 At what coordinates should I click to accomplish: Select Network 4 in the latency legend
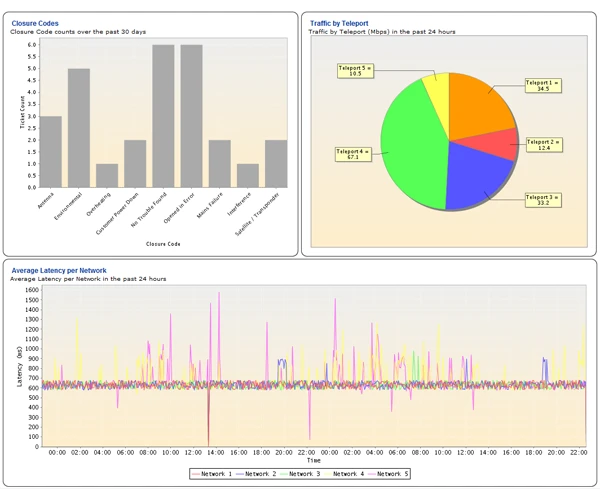pos(344,474)
